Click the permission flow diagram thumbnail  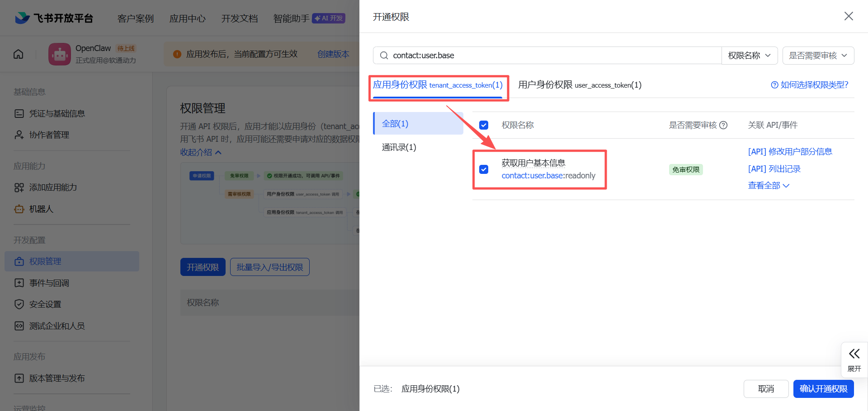click(270, 203)
